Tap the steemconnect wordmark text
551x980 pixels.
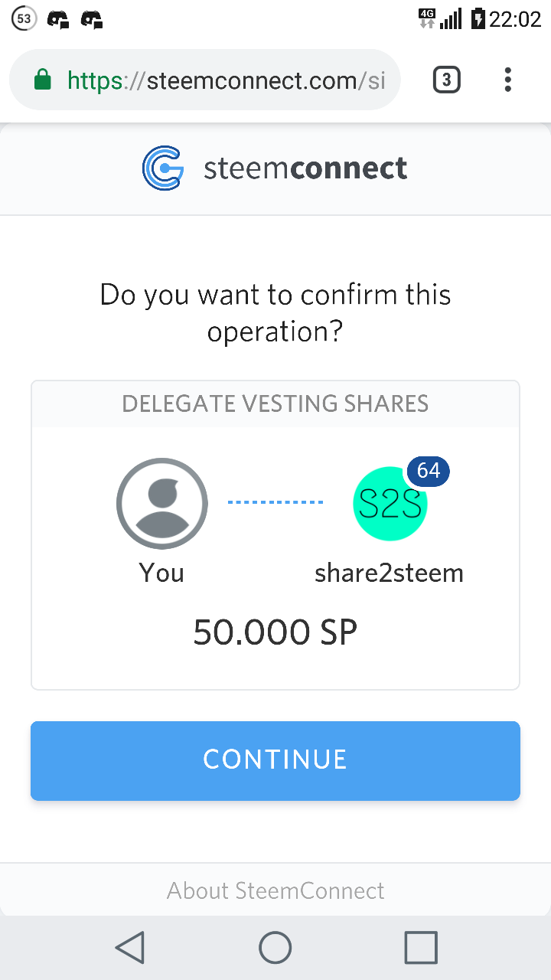pos(305,168)
